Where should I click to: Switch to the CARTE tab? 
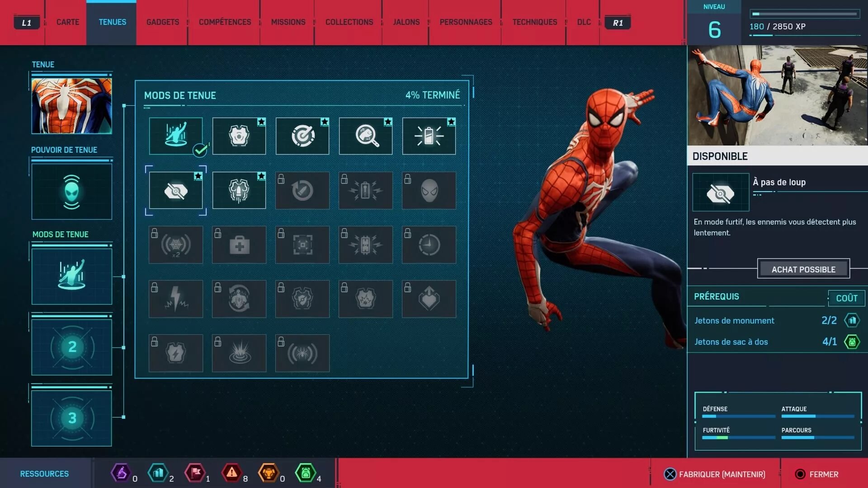(x=67, y=22)
